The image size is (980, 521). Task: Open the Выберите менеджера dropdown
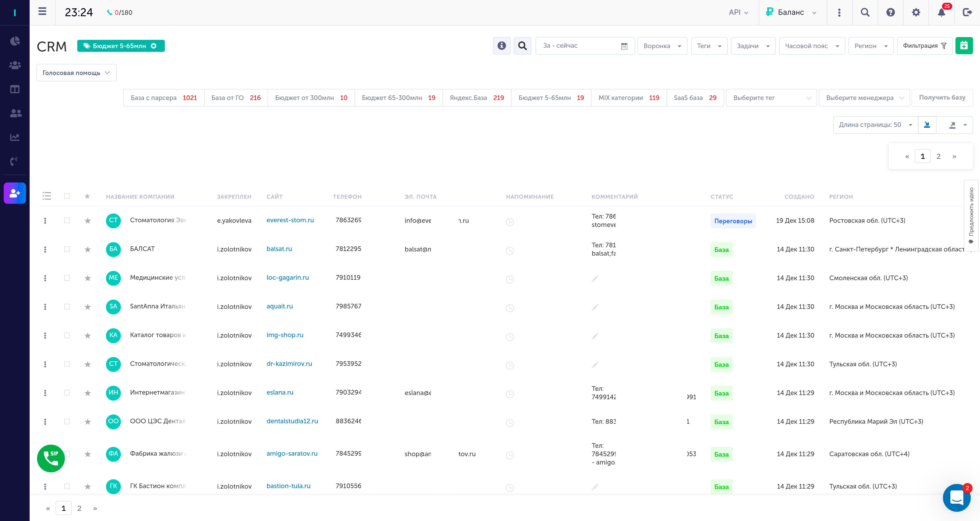[x=864, y=98]
